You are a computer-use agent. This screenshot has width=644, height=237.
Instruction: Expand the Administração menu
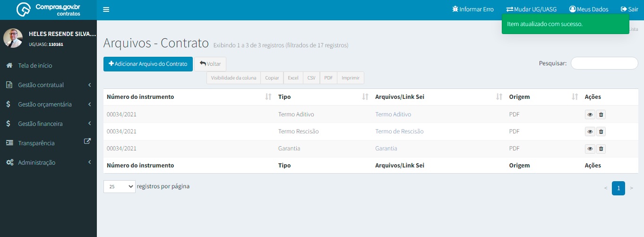click(x=48, y=162)
